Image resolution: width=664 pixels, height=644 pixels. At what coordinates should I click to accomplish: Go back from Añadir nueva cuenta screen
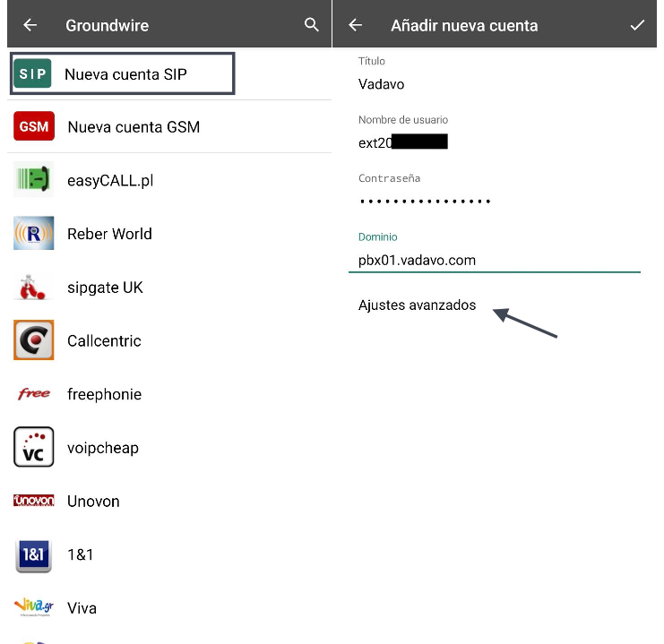[x=355, y=25]
